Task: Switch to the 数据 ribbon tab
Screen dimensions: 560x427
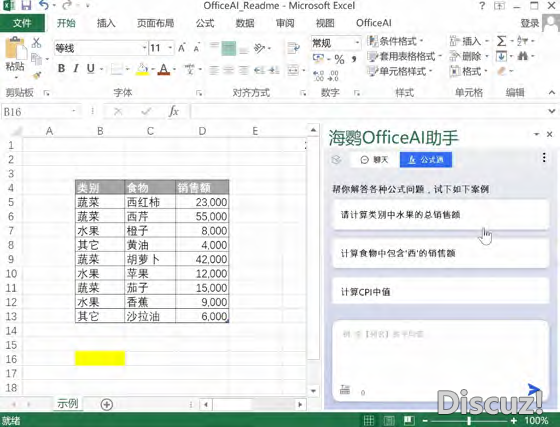Action: (x=245, y=23)
